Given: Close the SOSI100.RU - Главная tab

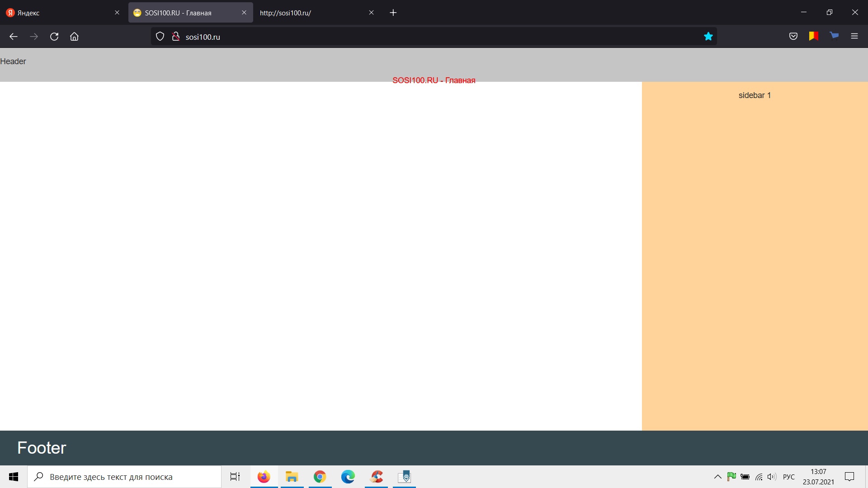Looking at the screenshot, I should pos(244,13).
